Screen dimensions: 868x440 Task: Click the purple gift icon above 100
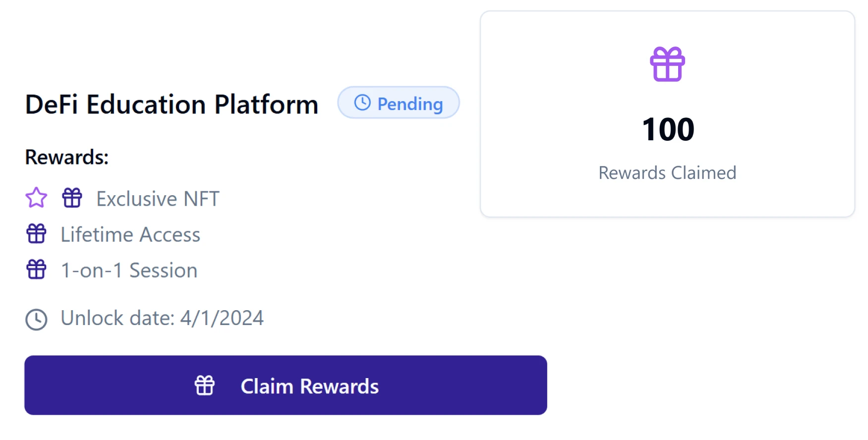[x=667, y=62]
